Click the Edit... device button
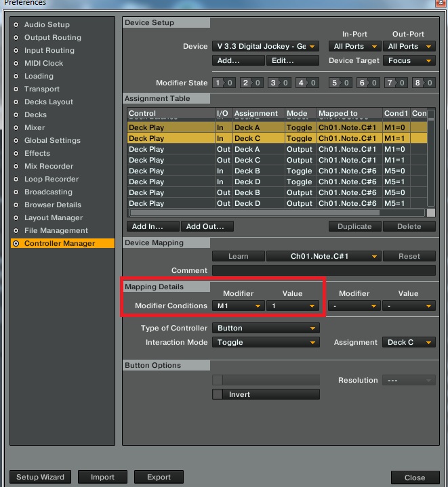 (293, 60)
